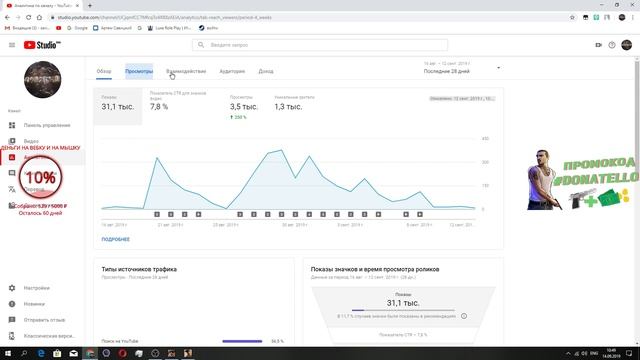Select the Доход analytics tab
Screen dimensions: 640x360
266,71
